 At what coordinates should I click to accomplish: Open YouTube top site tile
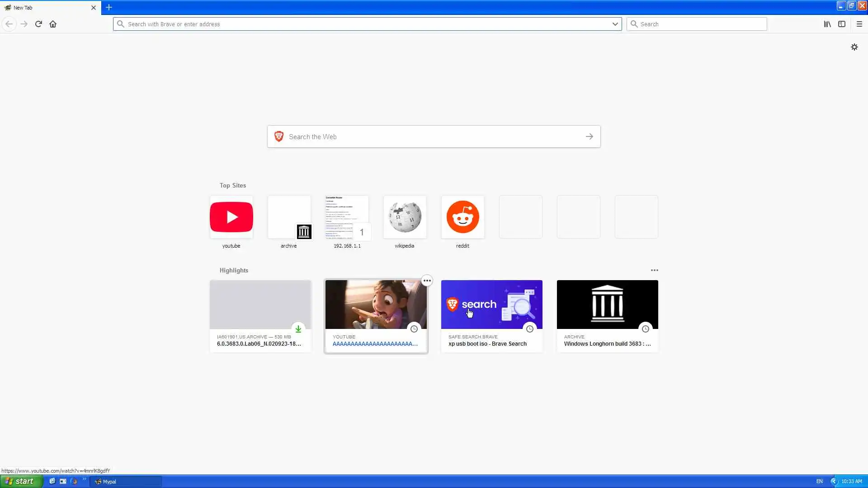point(231,217)
